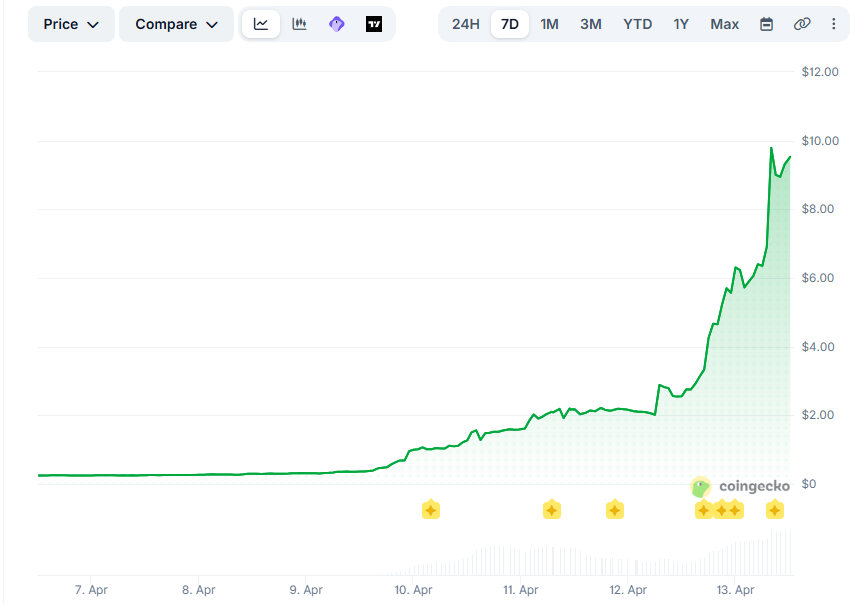863x604 pixels.
Task: Select the 7D tab
Action: [509, 23]
